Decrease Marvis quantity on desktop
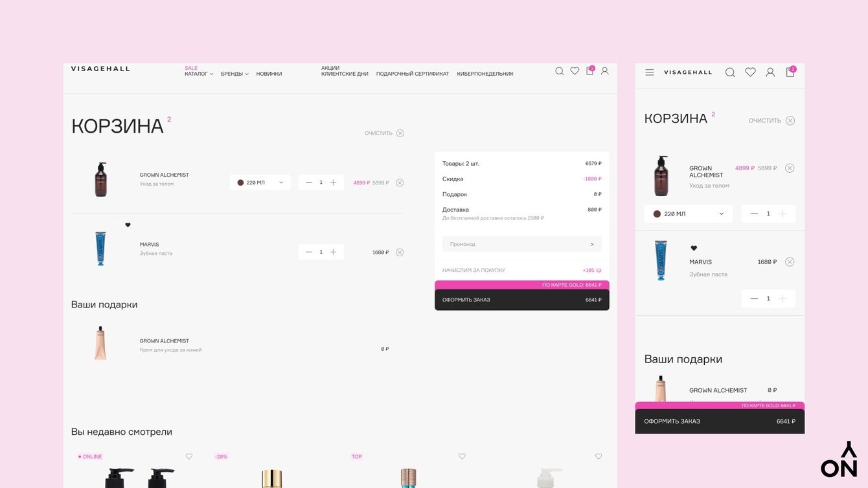 tap(309, 252)
